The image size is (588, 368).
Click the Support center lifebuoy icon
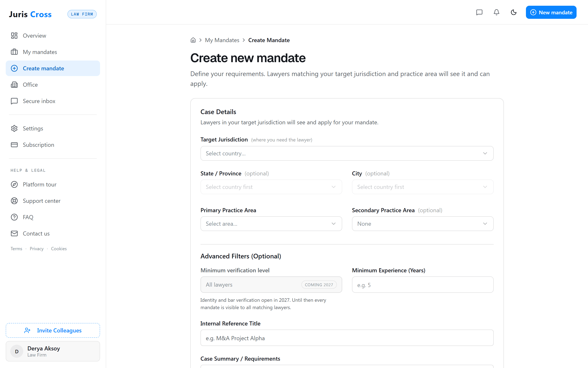point(14,201)
